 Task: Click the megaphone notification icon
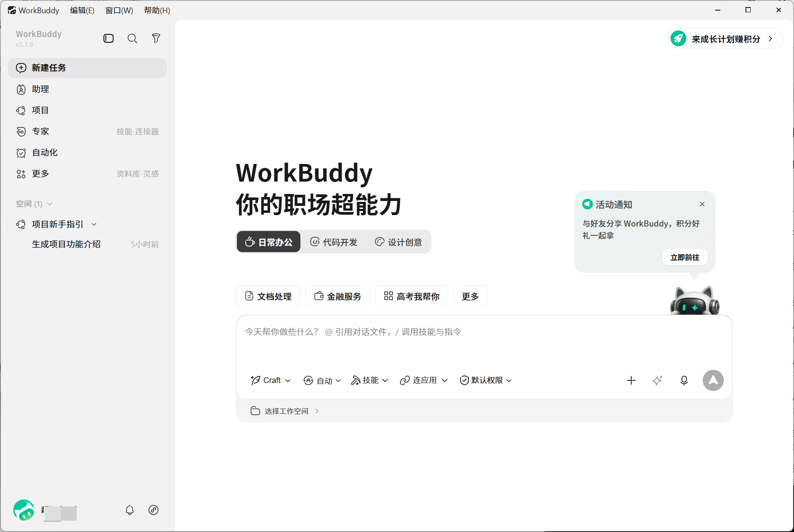[x=588, y=204]
